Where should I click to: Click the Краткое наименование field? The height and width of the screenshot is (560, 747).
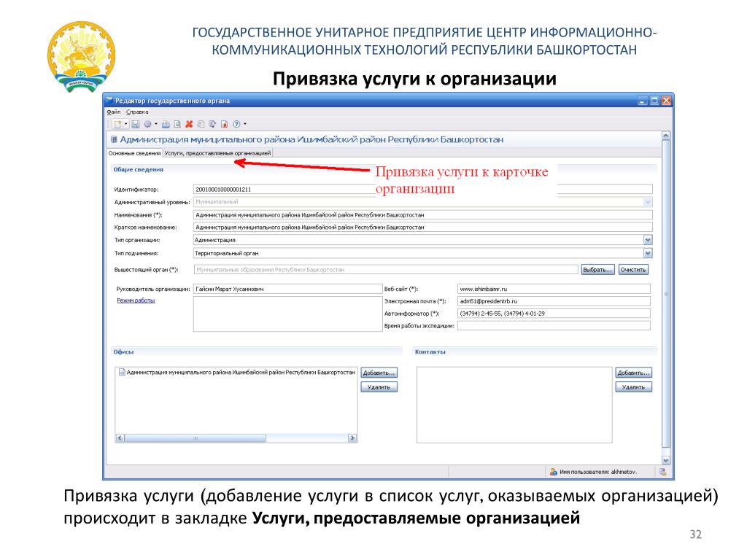pyautogui.click(x=422, y=227)
